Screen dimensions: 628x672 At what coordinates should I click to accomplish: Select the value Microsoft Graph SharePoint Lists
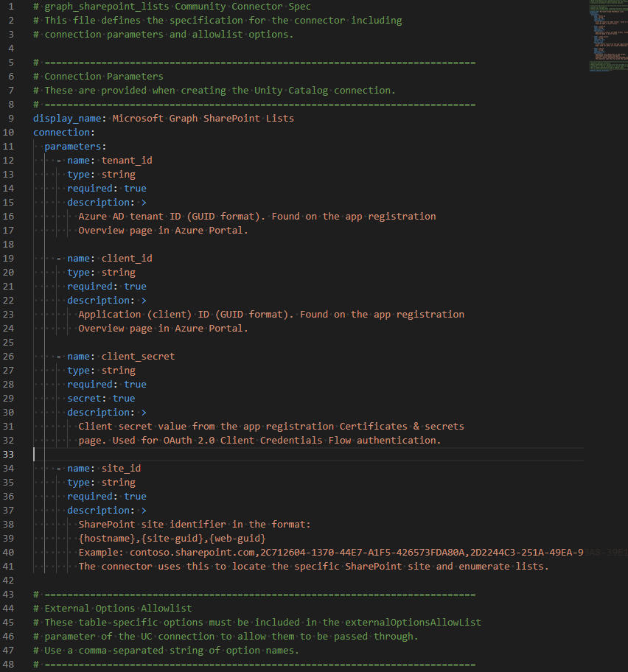point(203,119)
